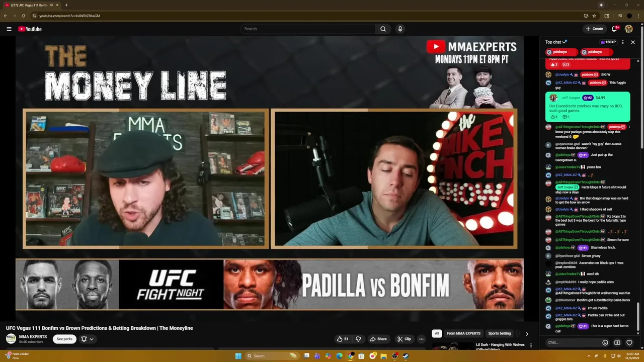The image size is (644, 362).
Task: Expand the channel notification preference dropdown
Action: (88, 339)
